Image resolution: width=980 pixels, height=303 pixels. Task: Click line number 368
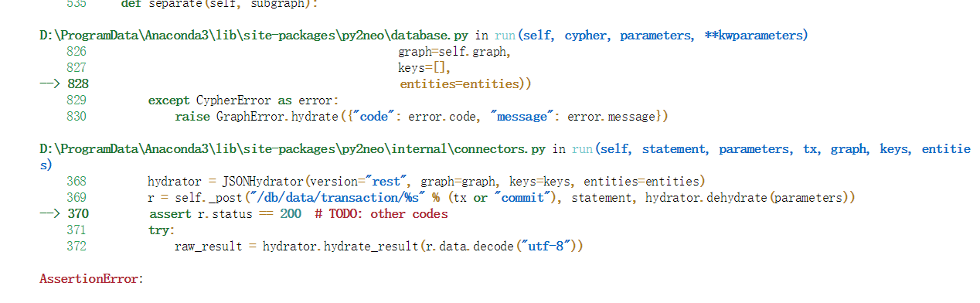[x=77, y=182]
